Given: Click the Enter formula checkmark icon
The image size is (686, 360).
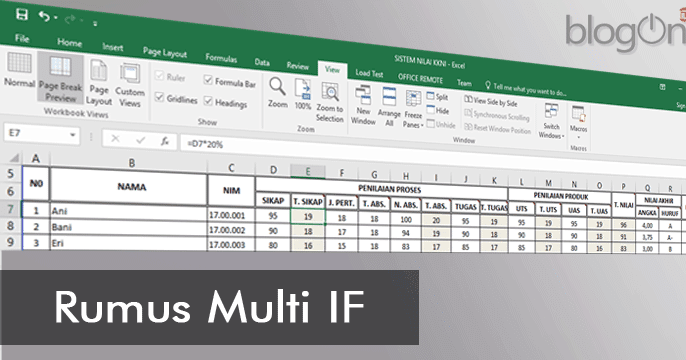Looking at the screenshot, I should point(140,140).
